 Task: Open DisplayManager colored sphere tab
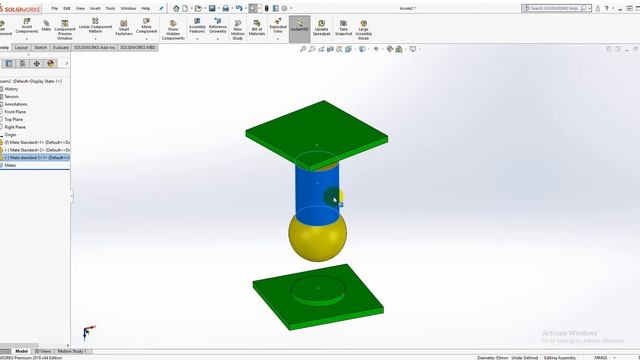[50, 63]
